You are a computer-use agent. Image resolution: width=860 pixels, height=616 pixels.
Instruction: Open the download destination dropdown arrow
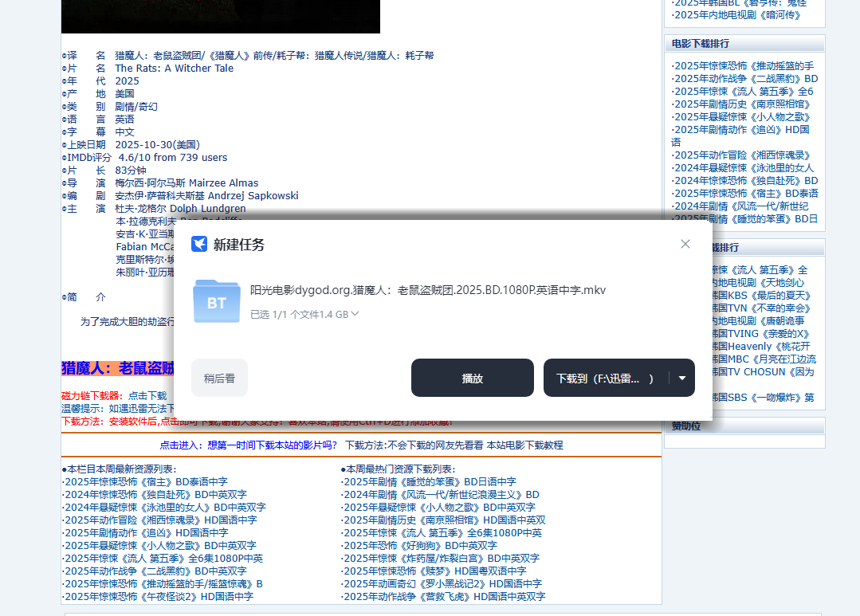click(681, 377)
